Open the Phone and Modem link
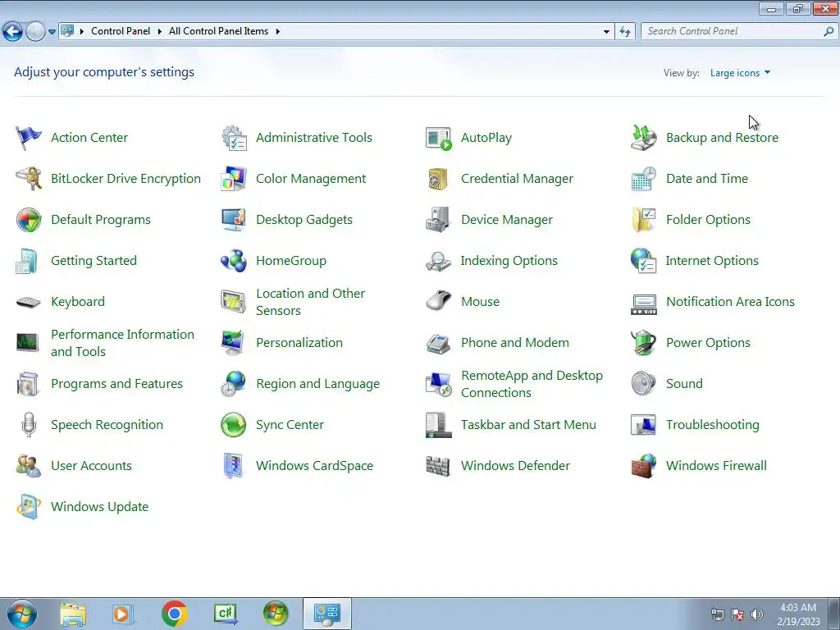Screen dimensions: 840x630 coord(515,343)
